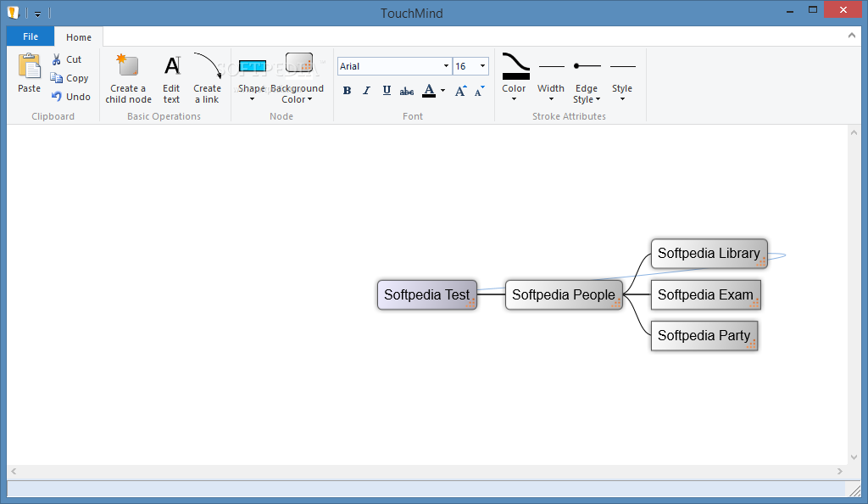Image resolution: width=868 pixels, height=504 pixels.
Task: Switch to the Home ribbon tab
Action: coord(79,37)
